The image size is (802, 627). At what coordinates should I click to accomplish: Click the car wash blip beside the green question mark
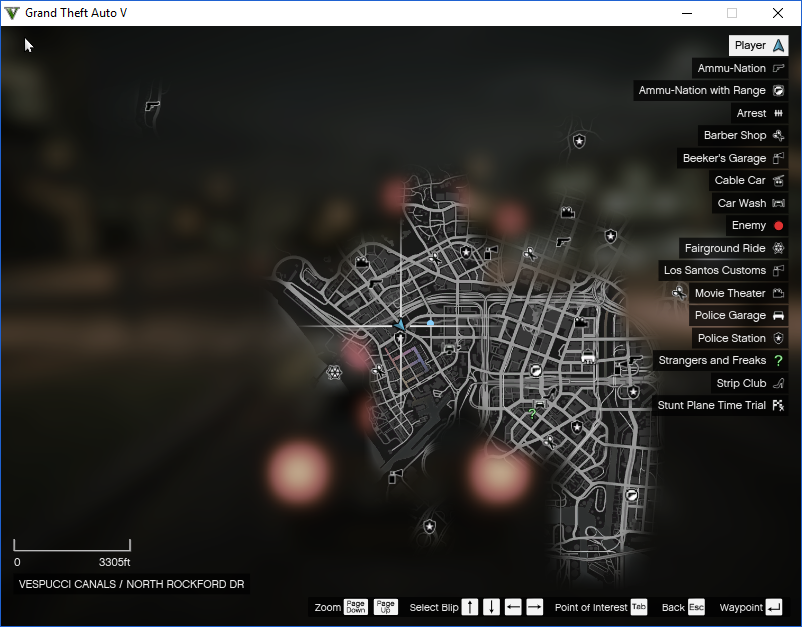tap(540, 405)
